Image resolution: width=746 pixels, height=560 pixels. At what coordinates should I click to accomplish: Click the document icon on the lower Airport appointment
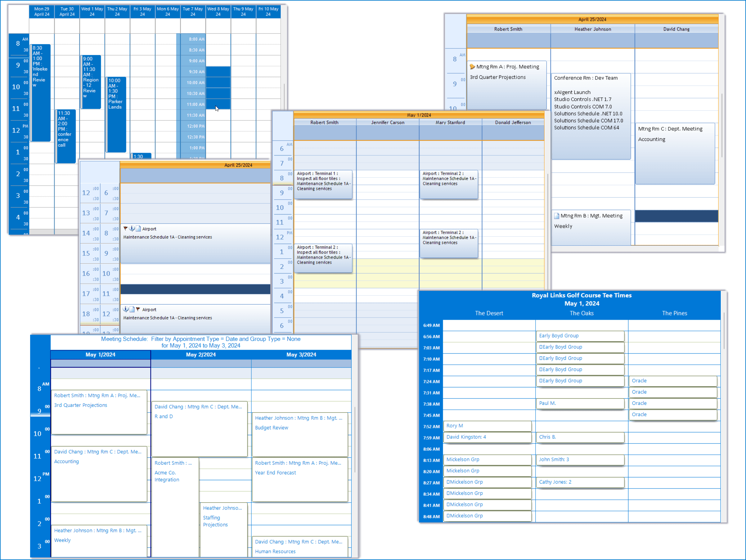[x=132, y=309]
